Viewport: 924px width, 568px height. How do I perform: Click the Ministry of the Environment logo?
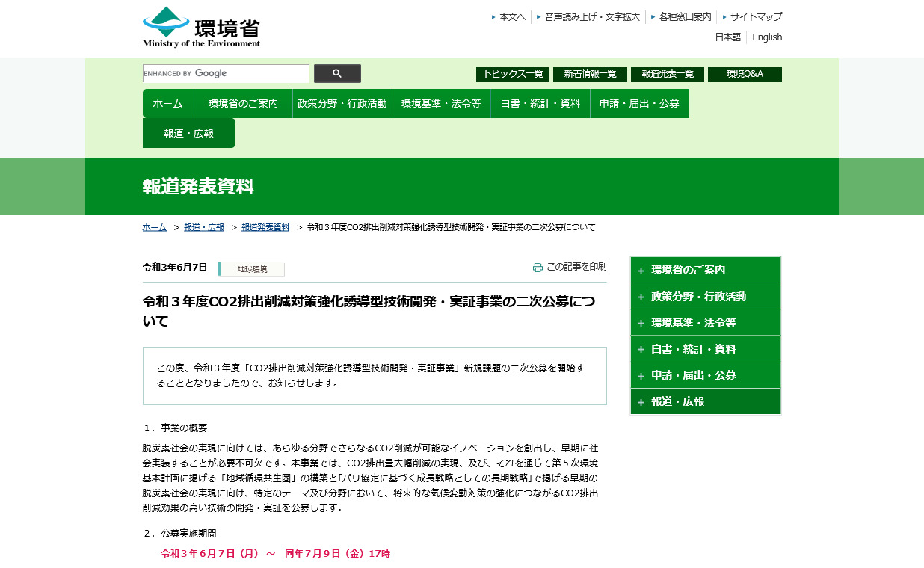coord(201,27)
